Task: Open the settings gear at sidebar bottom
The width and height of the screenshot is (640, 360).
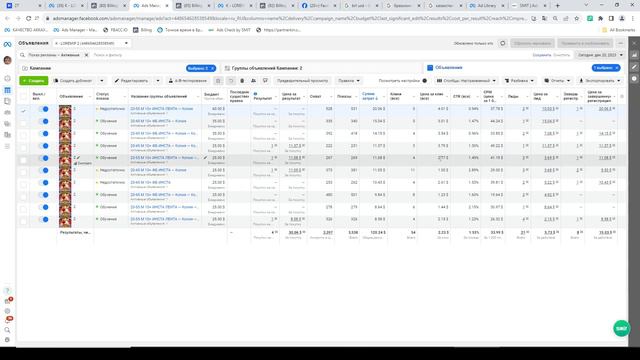Action: coord(7,340)
